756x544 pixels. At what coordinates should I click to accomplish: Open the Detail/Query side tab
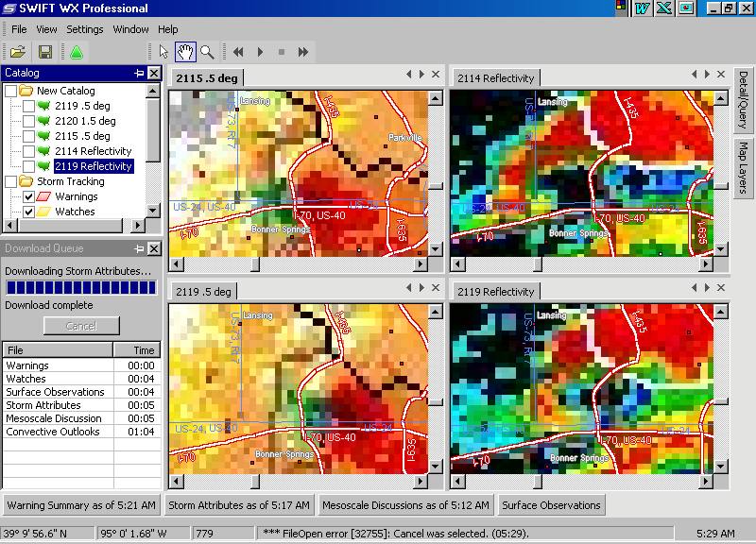(x=743, y=100)
